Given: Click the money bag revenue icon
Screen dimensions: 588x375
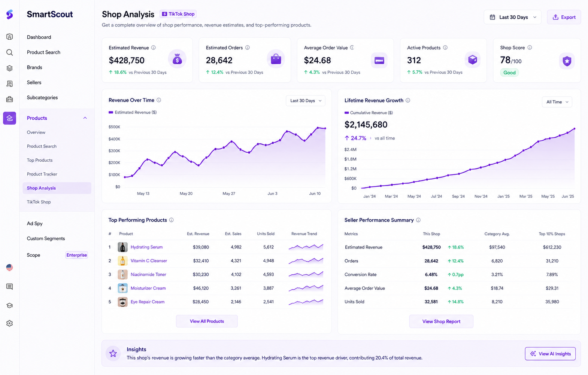Looking at the screenshot, I should (x=177, y=59).
